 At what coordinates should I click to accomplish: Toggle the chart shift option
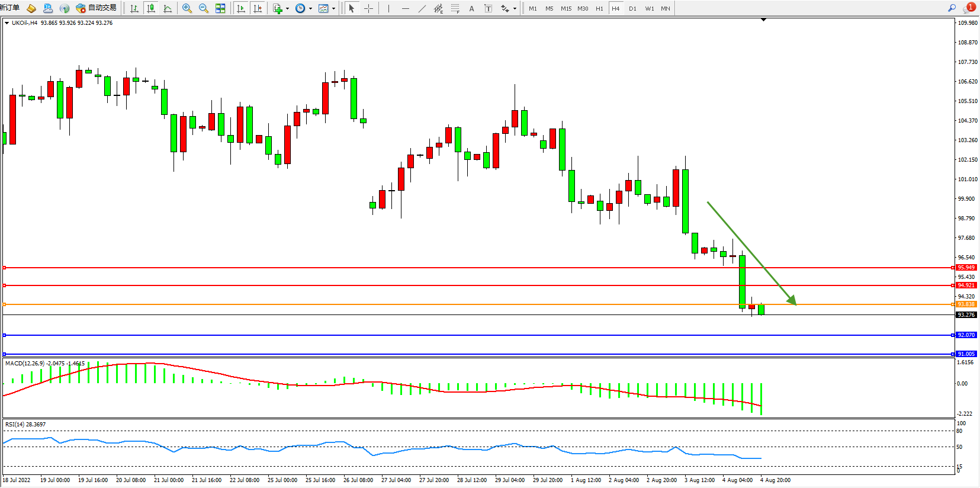click(x=258, y=8)
